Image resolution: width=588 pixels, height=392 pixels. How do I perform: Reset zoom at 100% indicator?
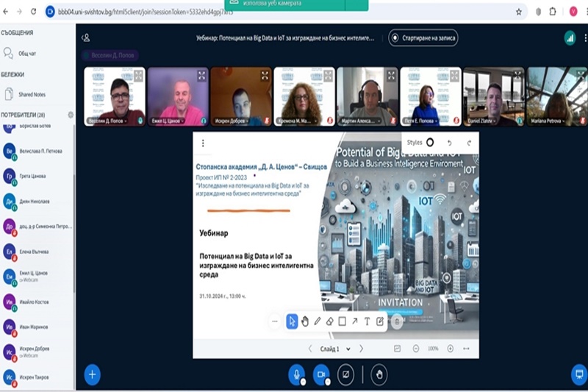pyautogui.click(x=433, y=349)
